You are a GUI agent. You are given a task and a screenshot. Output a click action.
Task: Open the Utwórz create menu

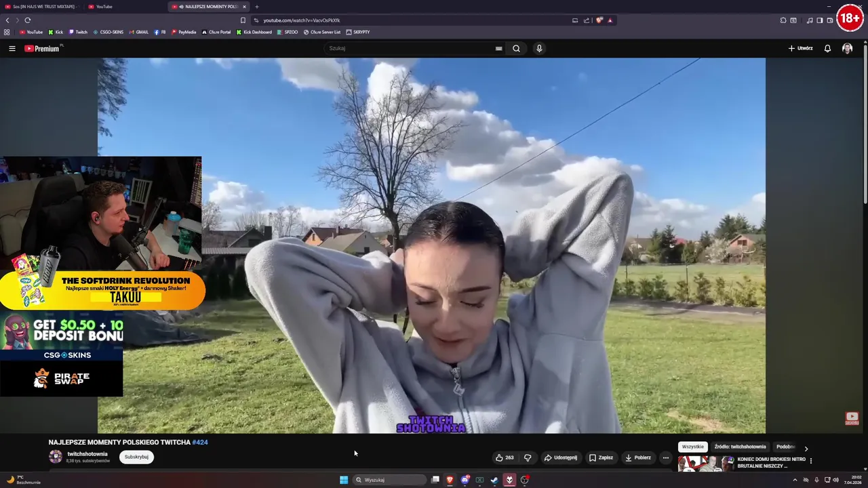tap(800, 48)
